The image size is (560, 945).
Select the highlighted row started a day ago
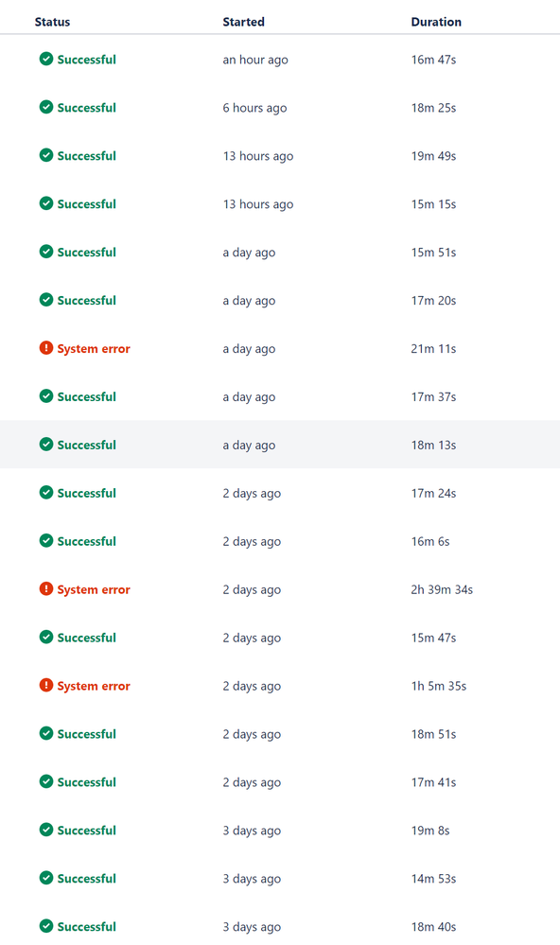(x=280, y=444)
